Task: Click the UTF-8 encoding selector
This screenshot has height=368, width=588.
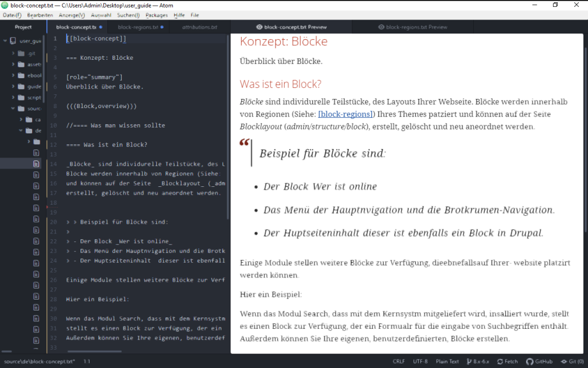Action: point(420,362)
